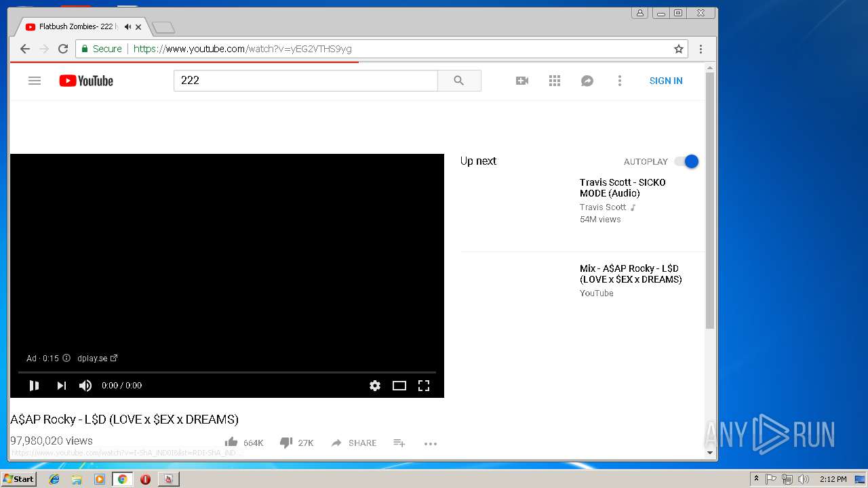Click Chrome profile user icon

(x=639, y=13)
